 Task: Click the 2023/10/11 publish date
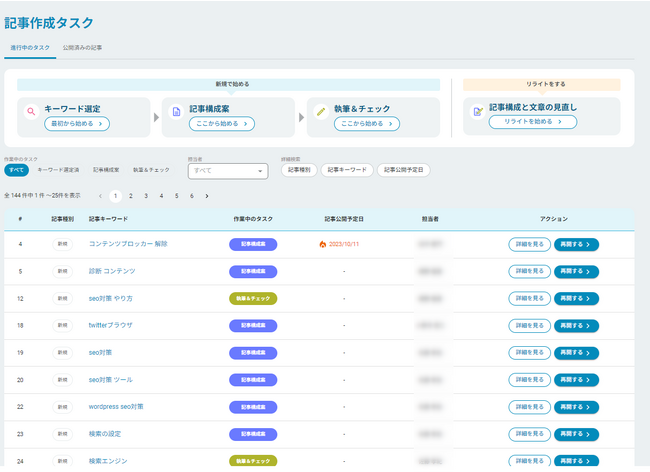click(344, 244)
